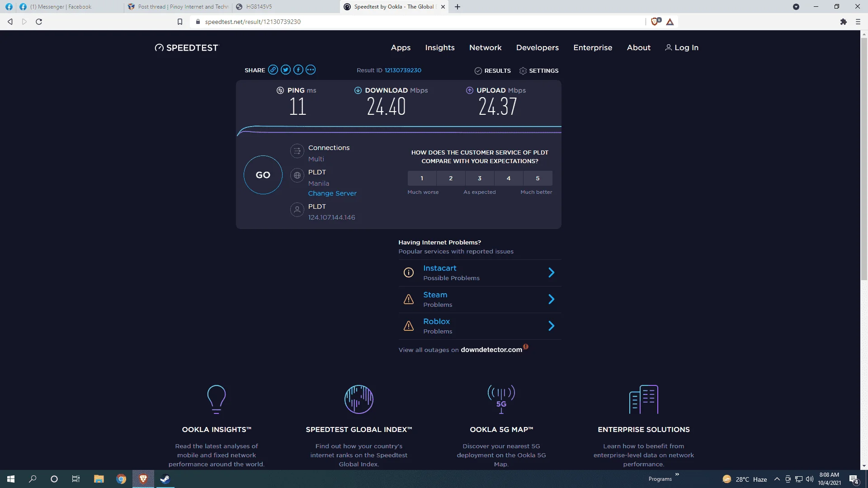Click the page vertical scrollbar
The height and width of the screenshot is (488, 868).
864,158
